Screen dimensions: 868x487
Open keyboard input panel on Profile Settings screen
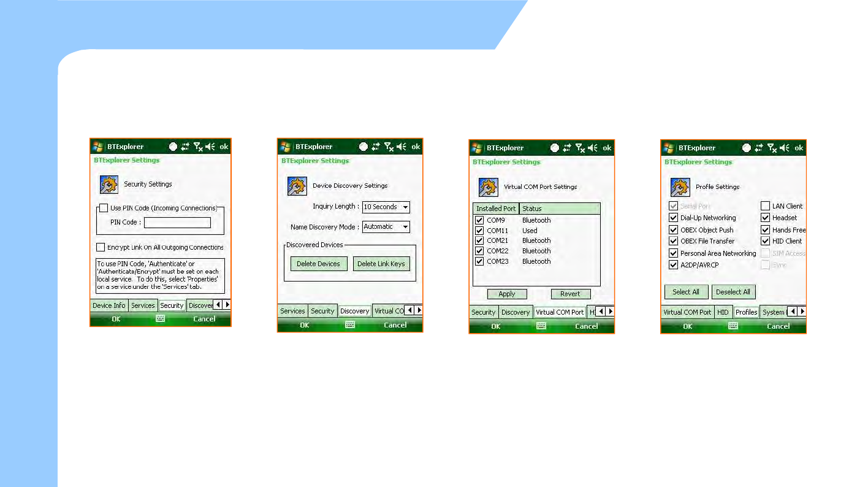(x=733, y=326)
